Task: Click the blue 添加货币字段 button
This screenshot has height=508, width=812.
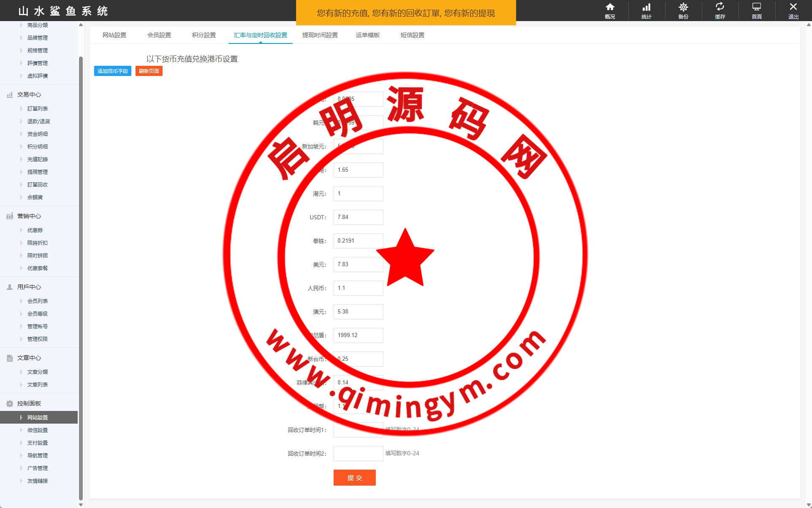Action: pyautogui.click(x=112, y=71)
